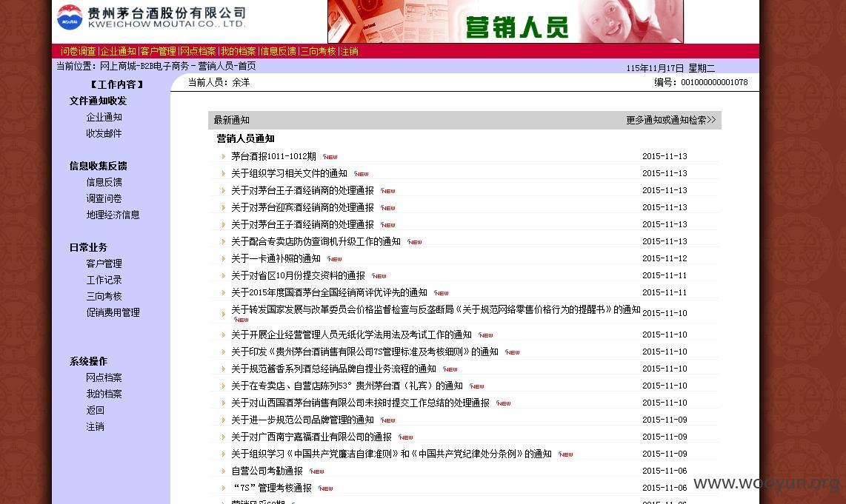Viewport: 846px width, 504px height.
Task: Open notice 关于规范酱香系列酒总经销品牌自提业务流程的通知
Action: click(334, 369)
